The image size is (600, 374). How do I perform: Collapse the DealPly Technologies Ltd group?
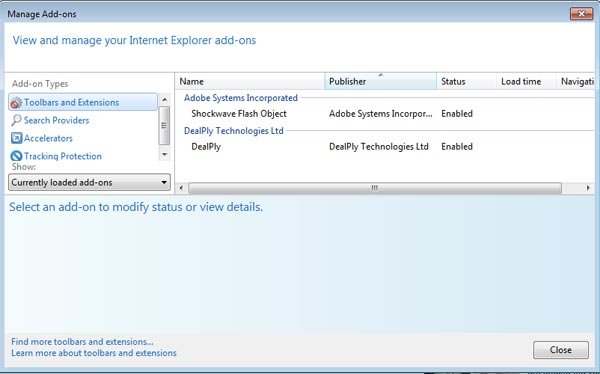(233, 131)
